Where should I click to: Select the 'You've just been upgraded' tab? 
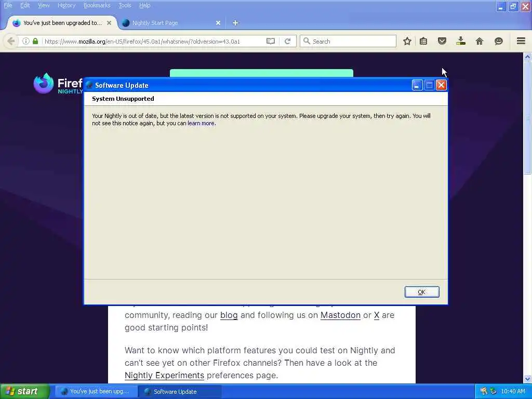[62, 23]
